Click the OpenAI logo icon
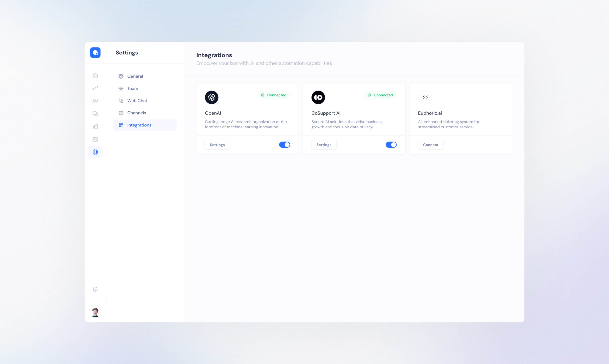Screen dimensions: 609x364 [212, 97]
